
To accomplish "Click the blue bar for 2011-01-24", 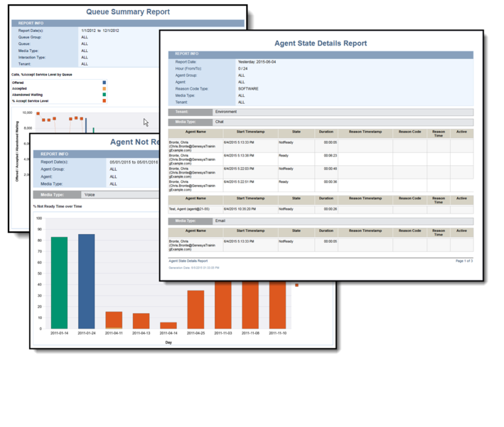I will pos(86,281).
